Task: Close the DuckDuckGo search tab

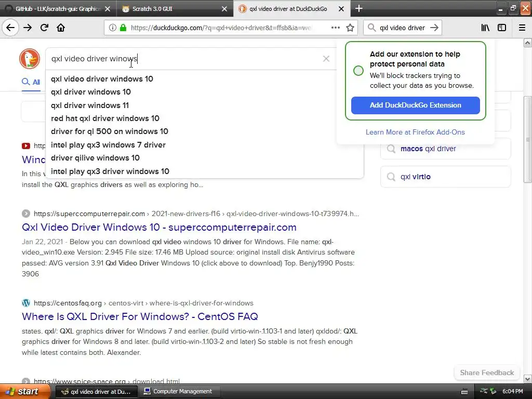Action: 341,9
